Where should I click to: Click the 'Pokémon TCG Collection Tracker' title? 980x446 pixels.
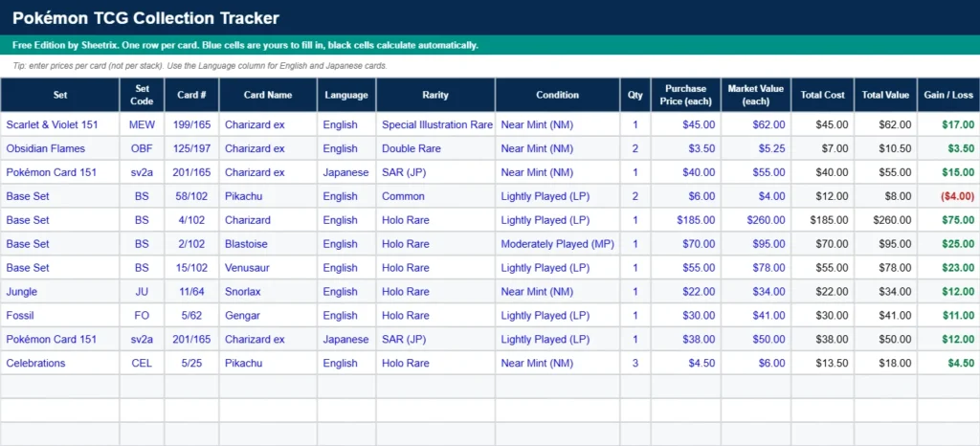click(x=145, y=18)
